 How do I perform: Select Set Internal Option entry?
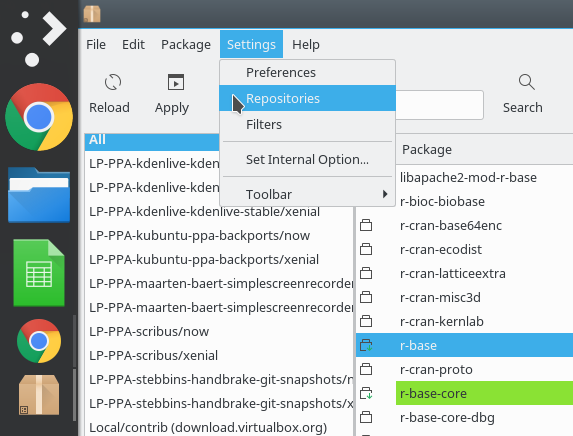tap(307, 159)
